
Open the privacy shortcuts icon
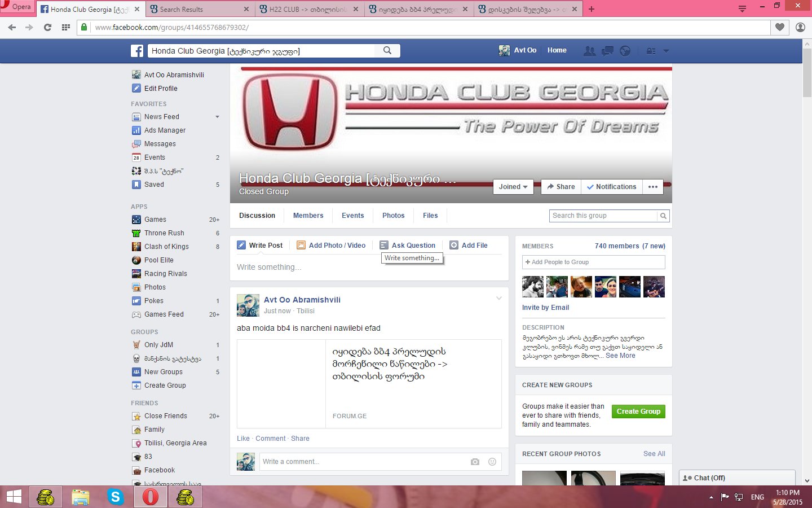[x=651, y=51]
